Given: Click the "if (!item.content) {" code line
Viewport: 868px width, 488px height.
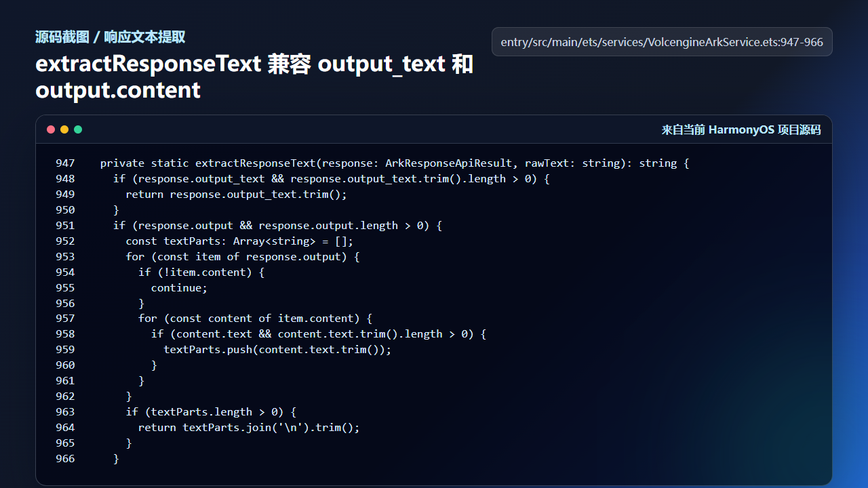Looking at the screenshot, I should (201, 272).
